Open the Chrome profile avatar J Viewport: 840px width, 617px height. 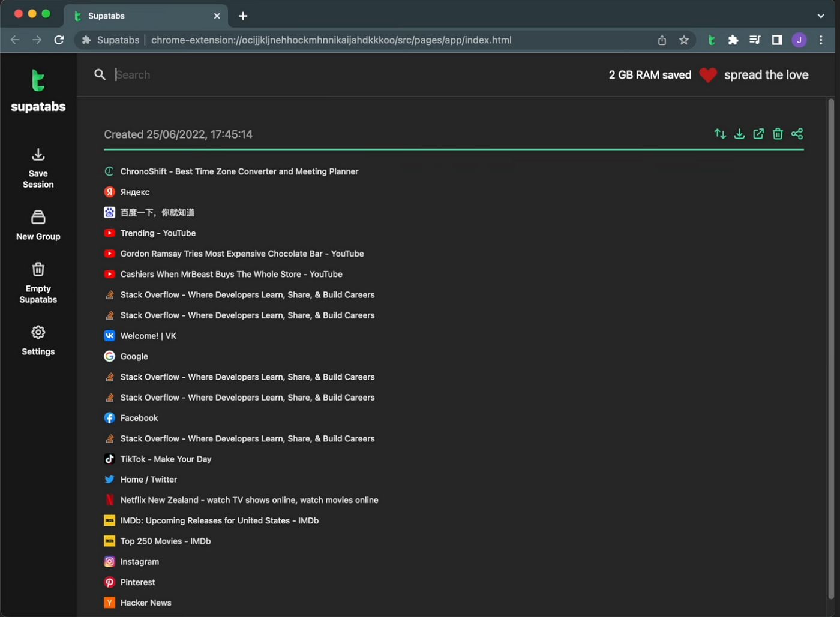[x=799, y=40]
